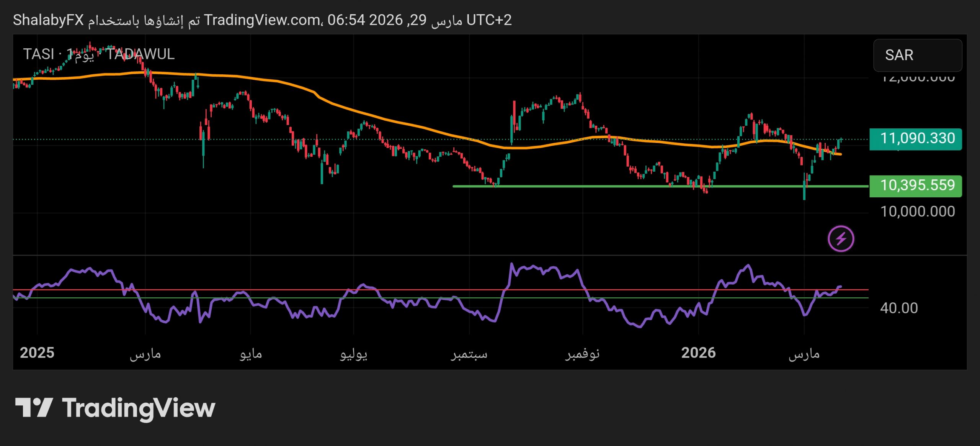The image size is (980, 446).
Task: Click the TASI symbol title
Action: 38,54
